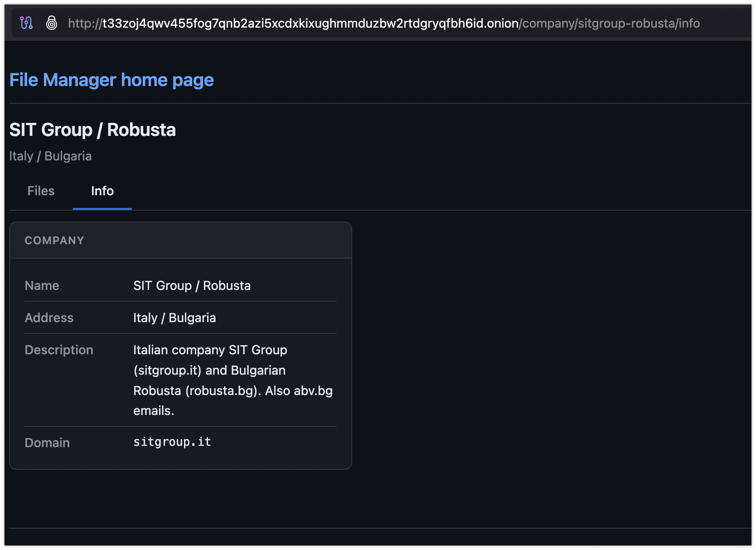Click the onion URL in the address bar
This screenshot has height=550, width=756.
pos(384,23)
